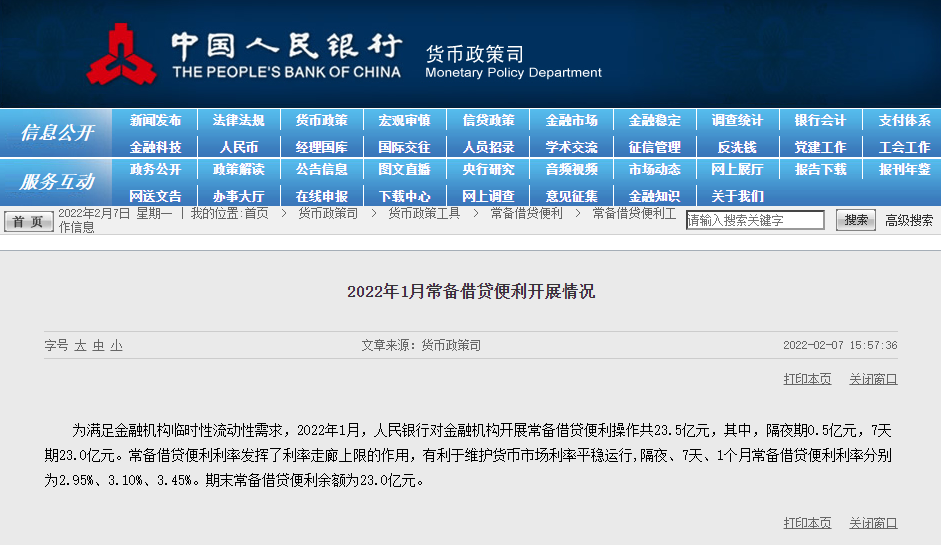Open the 货币政策 menu item
Screen dimensions: 941x545
[x=321, y=120]
